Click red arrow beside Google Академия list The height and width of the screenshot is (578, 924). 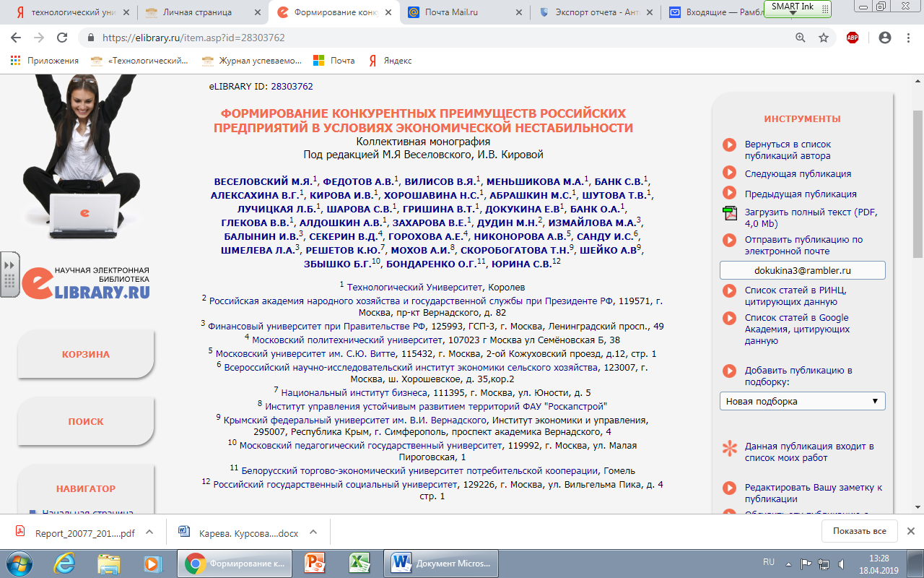729,318
